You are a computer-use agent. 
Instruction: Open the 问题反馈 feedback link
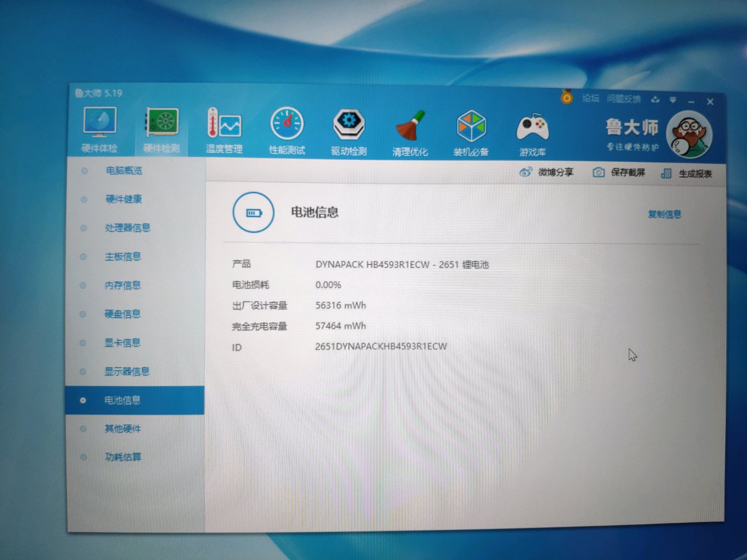tap(623, 99)
